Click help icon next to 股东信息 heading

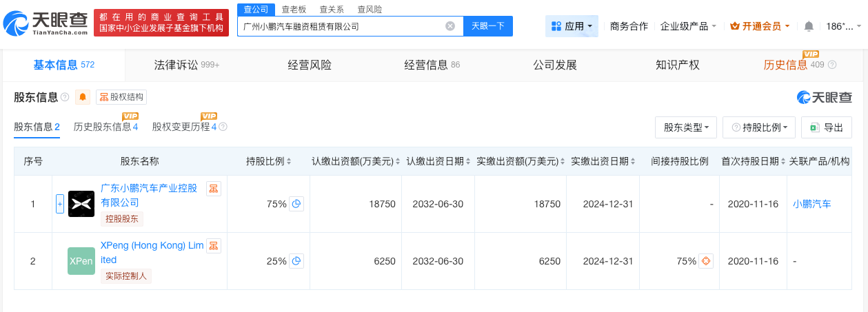click(65, 97)
